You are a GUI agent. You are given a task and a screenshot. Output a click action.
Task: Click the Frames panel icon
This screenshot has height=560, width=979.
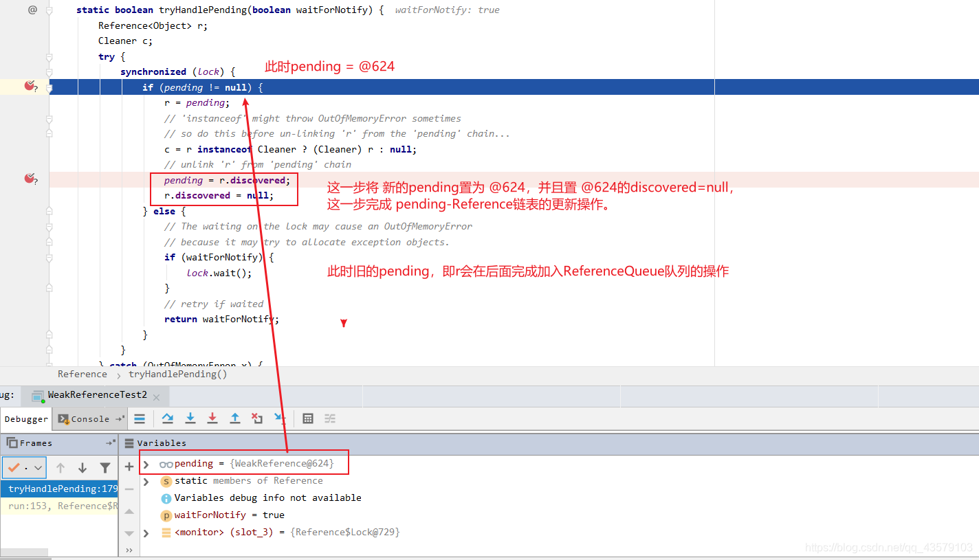pos(12,443)
